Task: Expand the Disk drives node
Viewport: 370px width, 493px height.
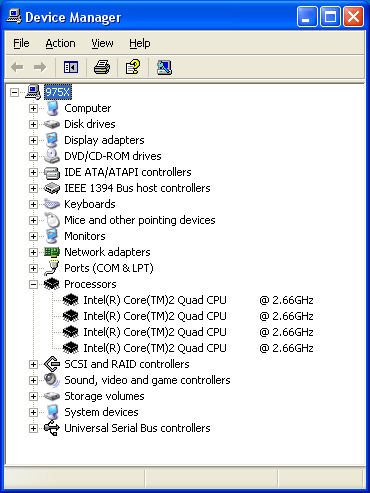Action: 33,124
